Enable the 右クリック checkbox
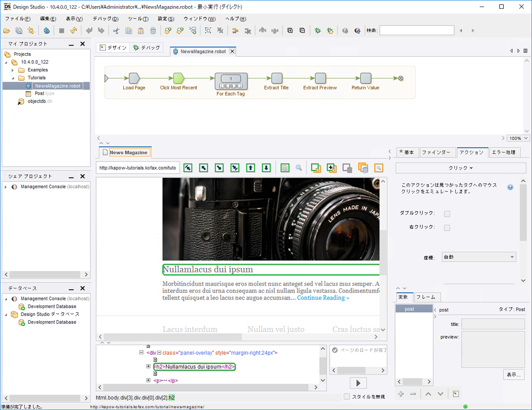Image resolution: width=532 pixels, height=410 pixels. point(447,228)
